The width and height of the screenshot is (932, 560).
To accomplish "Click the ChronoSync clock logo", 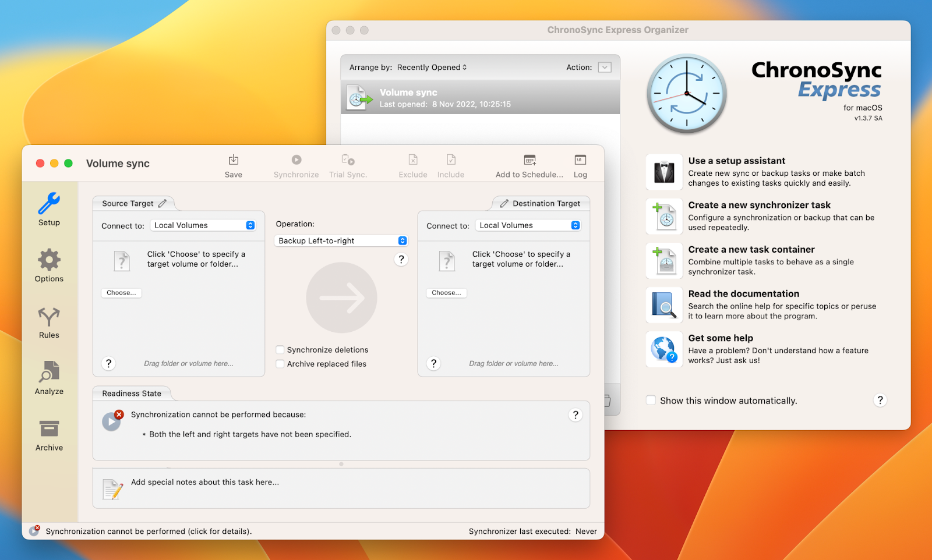I will coord(687,94).
